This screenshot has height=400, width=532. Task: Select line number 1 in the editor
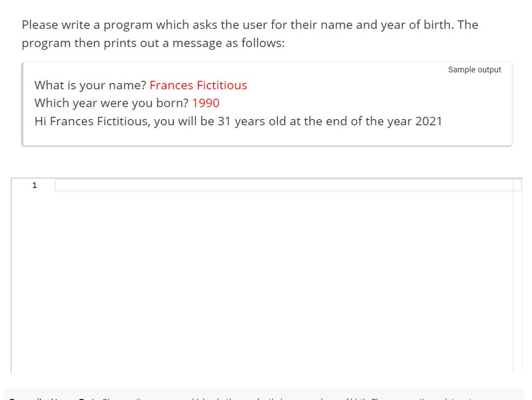[34, 185]
